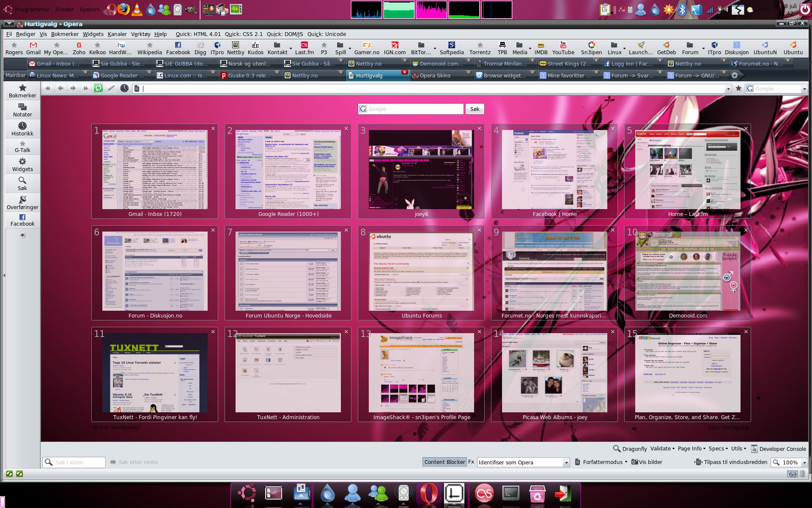This screenshot has width=812, height=508.
Task: Click Søk etter neste button
Action: (134, 462)
